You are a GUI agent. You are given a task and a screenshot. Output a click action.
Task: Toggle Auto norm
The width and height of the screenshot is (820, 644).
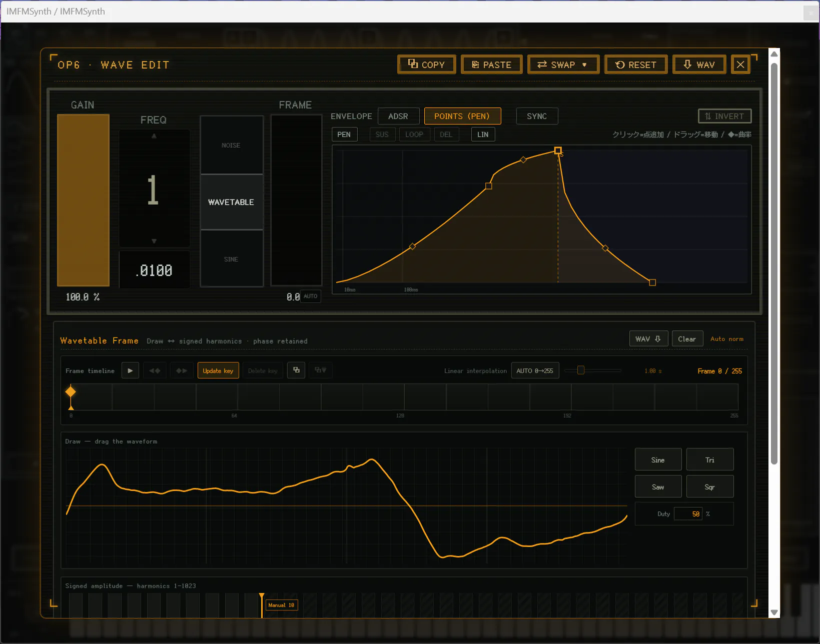click(x=727, y=338)
